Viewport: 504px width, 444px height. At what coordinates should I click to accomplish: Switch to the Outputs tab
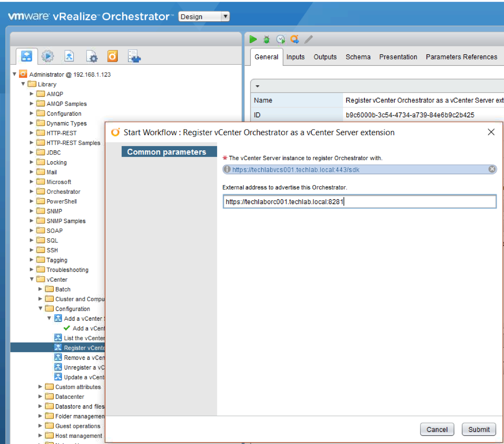coord(325,57)
